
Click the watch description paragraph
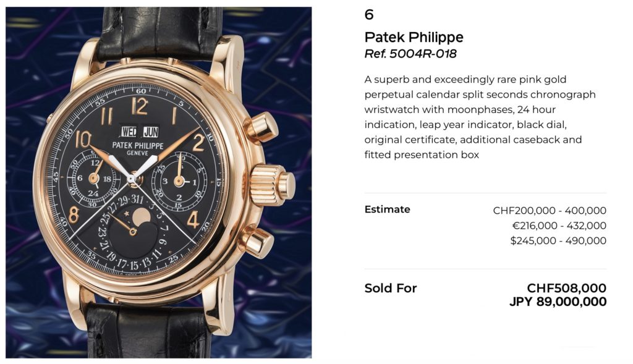coord(480,117)
